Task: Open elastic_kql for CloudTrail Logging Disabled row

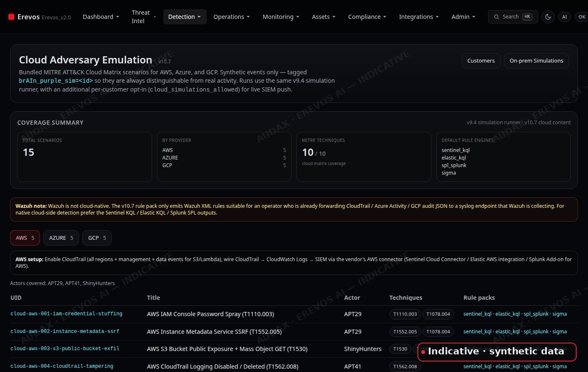Action: click(x=507, y=367)
